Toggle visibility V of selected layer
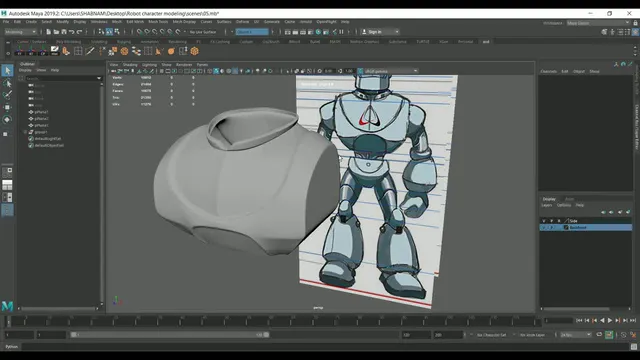 tap(544, 227)
